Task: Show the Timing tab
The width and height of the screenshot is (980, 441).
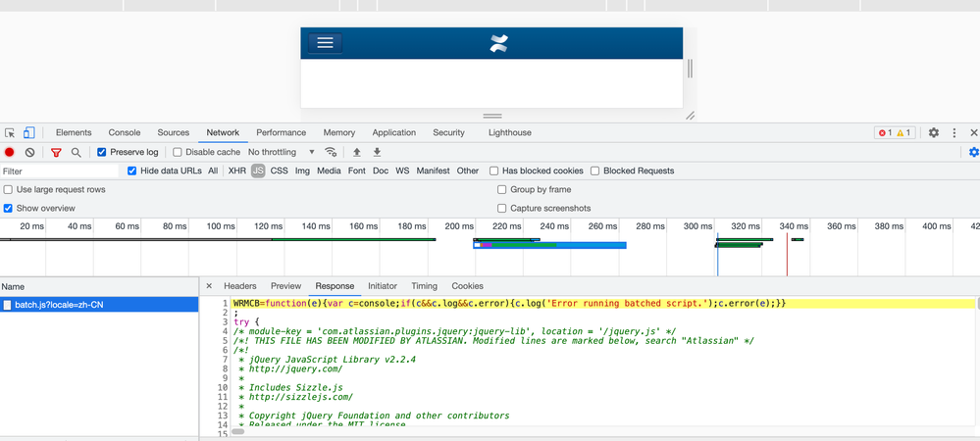Action: point(425,286)
